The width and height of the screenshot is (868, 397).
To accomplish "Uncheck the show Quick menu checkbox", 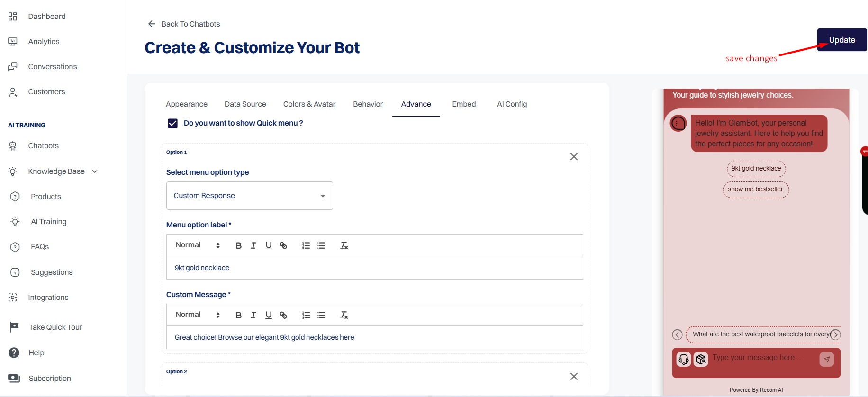I will (x=172, y=123).
